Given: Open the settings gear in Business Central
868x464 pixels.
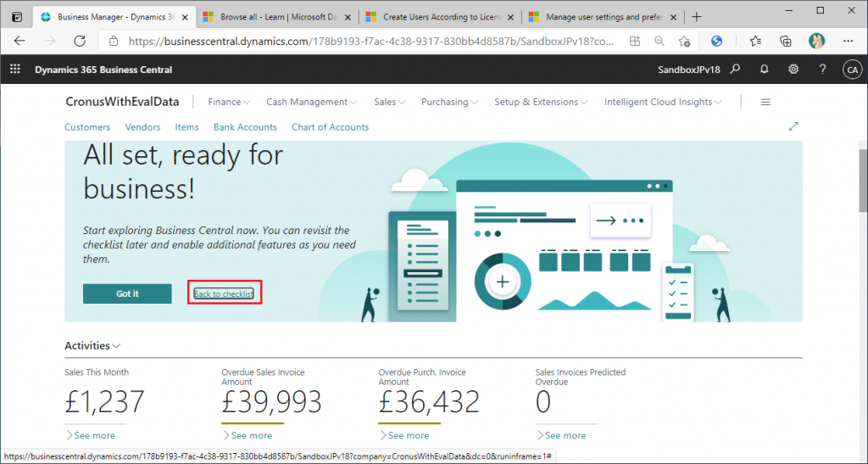Looking at the screenshot, I should [x=793, y=70].
